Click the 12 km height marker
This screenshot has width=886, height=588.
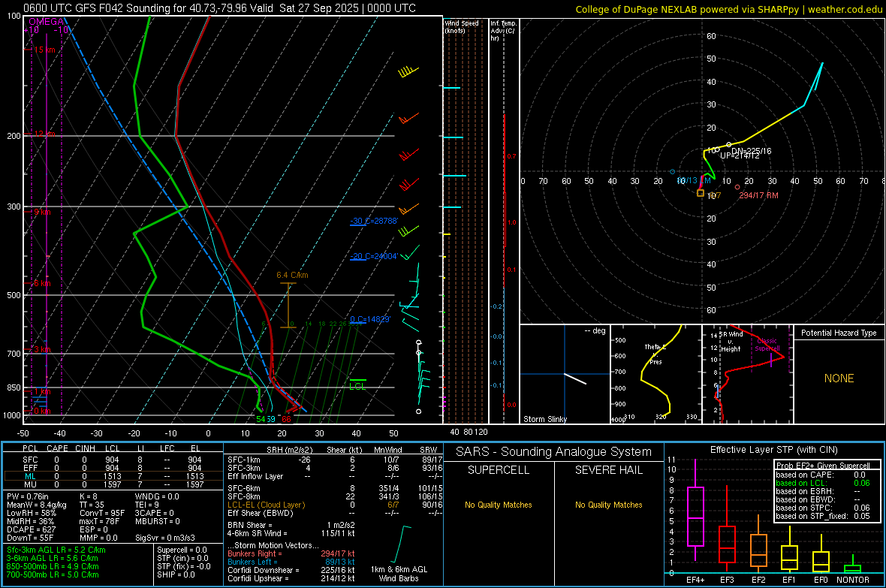click(44, 134)
